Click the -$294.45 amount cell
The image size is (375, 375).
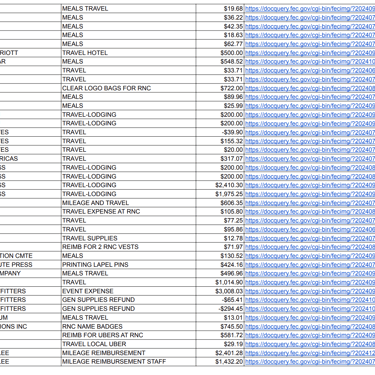coord(220,309)
